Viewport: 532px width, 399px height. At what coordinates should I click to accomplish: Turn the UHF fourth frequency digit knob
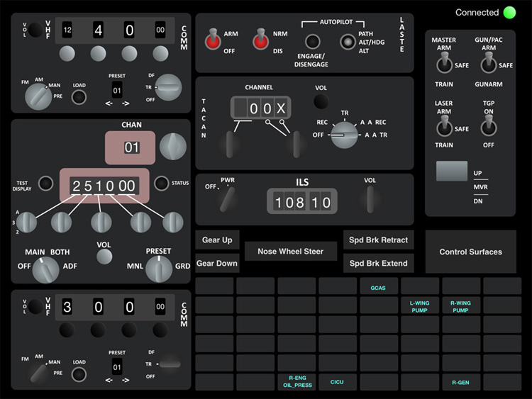[141, 223]
